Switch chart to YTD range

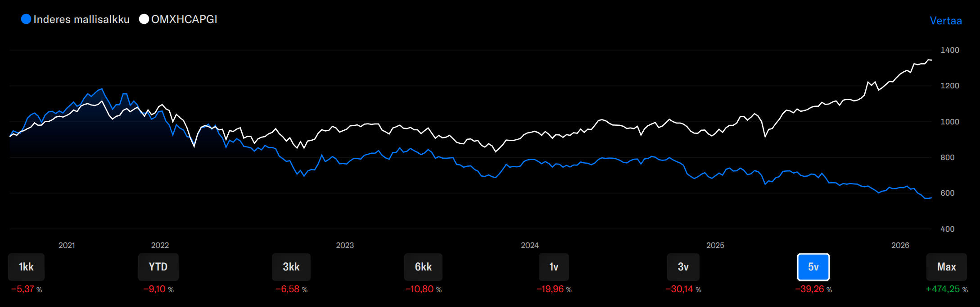(158, 267)
